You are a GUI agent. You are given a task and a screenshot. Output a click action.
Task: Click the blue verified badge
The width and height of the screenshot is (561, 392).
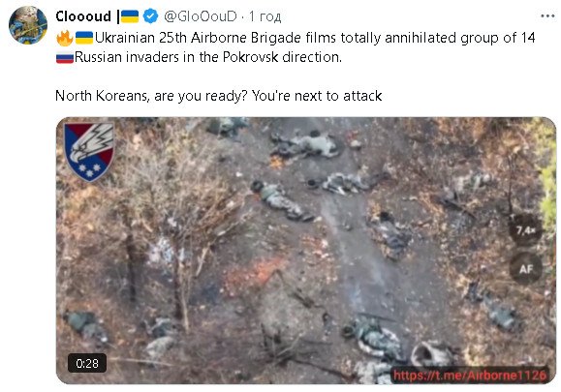click(150, 16)
